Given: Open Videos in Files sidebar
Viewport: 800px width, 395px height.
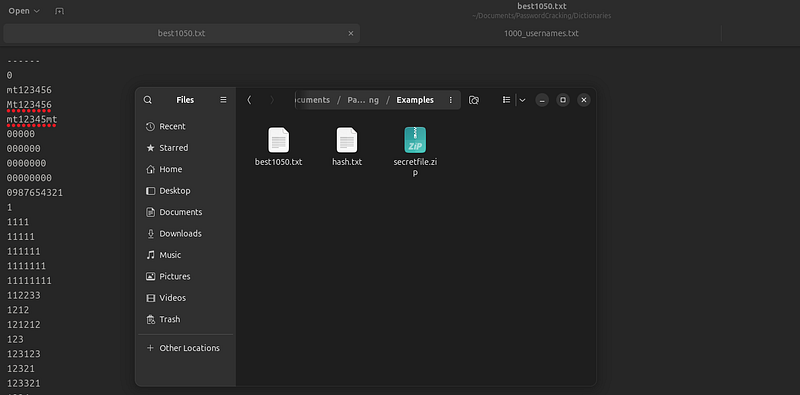Looking at the screenshot, I should tap(185, 298).
